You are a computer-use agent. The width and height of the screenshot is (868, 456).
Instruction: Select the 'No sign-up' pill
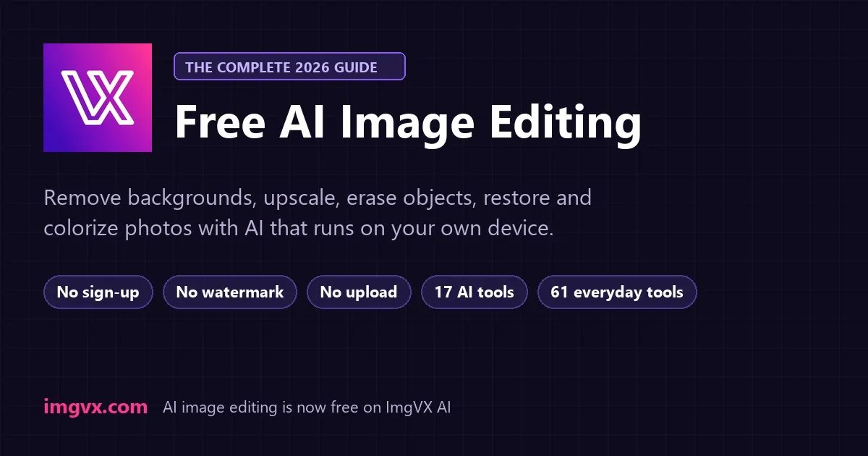[98, 292]
